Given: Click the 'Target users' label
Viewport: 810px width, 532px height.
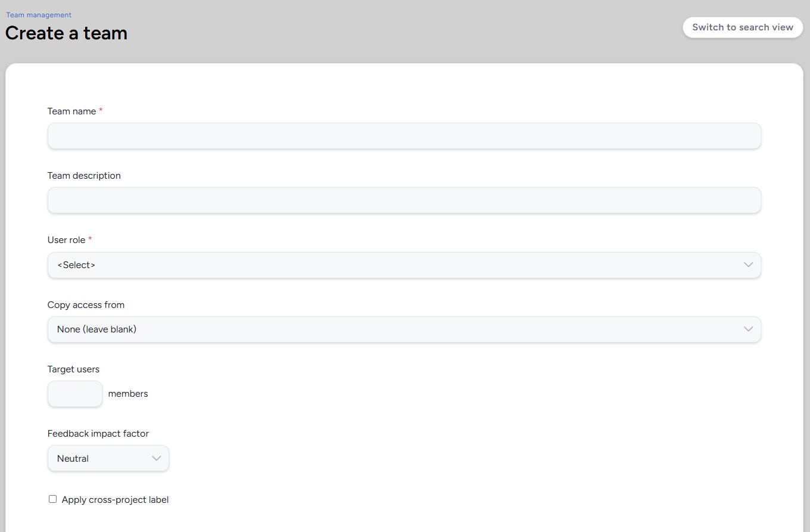Looking at the screenshot, I should 73,369.
